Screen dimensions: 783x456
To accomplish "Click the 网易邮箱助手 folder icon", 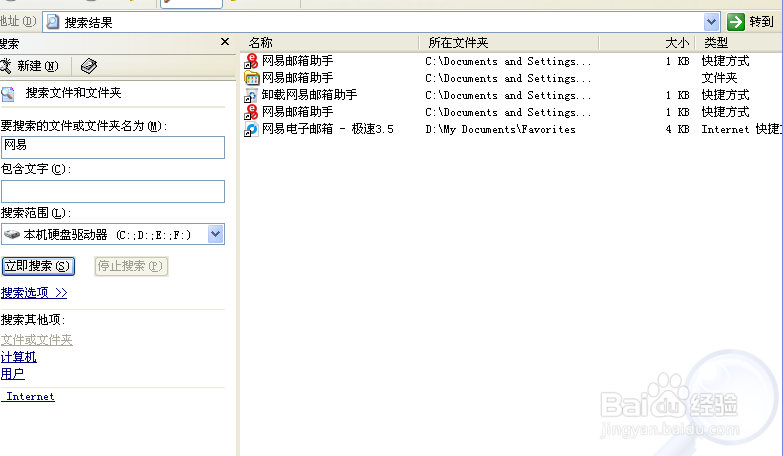I will click(x=251, y=78).
